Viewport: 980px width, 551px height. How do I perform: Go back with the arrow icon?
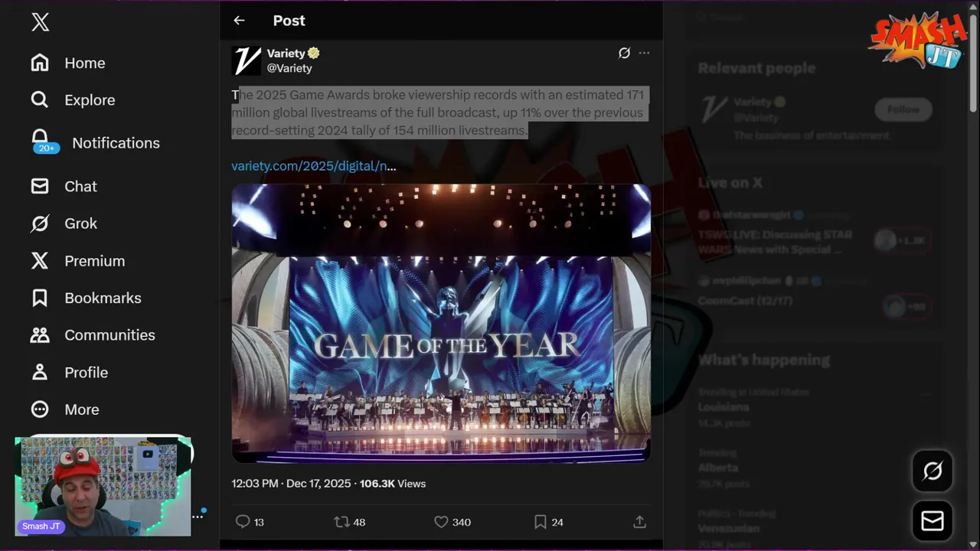(239, 21)
